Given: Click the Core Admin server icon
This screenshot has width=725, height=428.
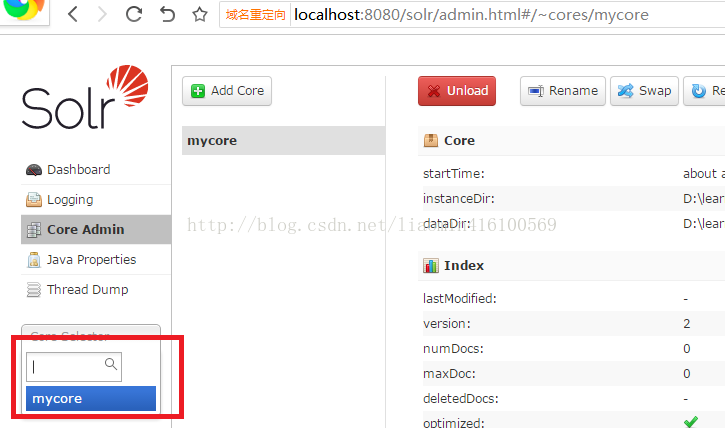Looking at the screenshot, I should 34,230.
